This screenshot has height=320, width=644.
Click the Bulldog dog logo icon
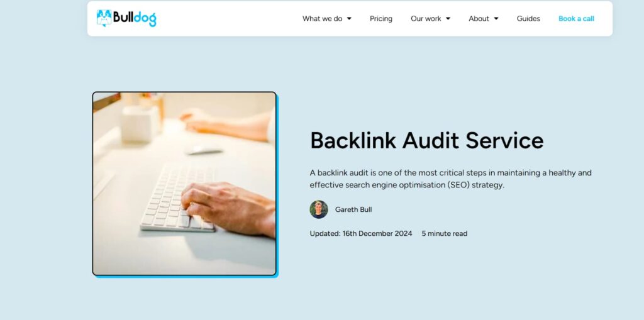pyautogui.click(x=104, y=18)
